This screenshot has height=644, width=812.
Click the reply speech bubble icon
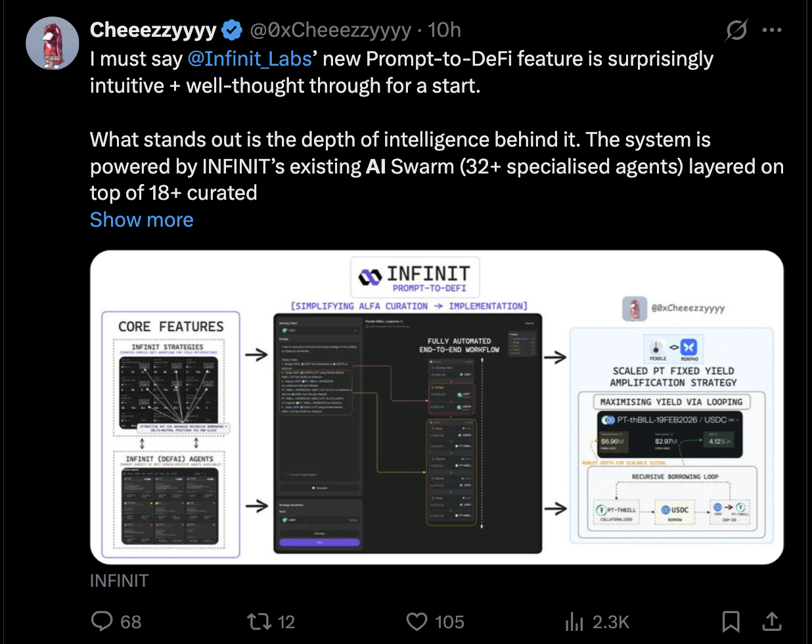click(x=102, y=622)
